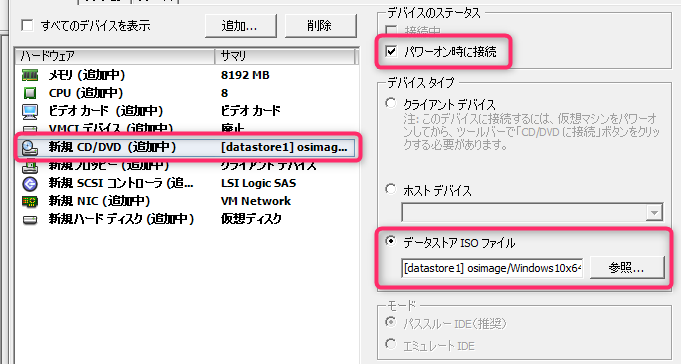
Task: Click the サマリ column header
Action: tap(285, 56)
